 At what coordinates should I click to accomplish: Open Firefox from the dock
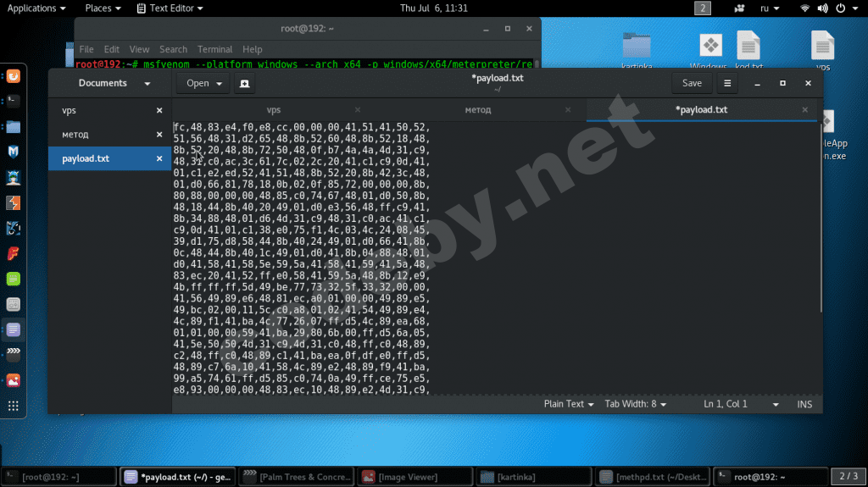click(14, 76)
